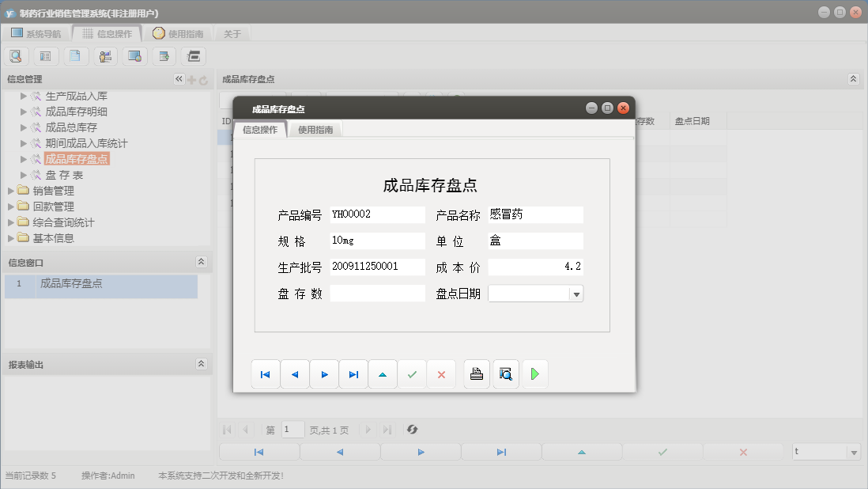
Task: Open the 盘点日期 date dropdown
Action: click(576, 294)
